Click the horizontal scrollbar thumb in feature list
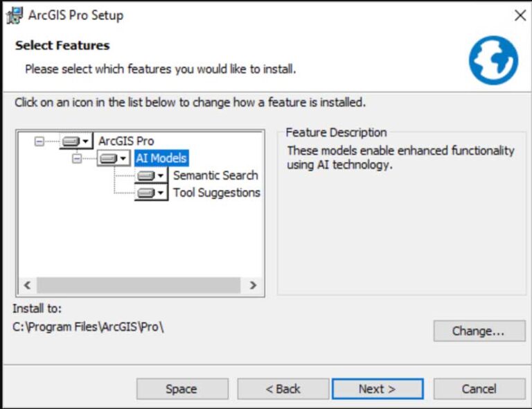The width and height of the screenshot is (532, 409). pos(139,286)
